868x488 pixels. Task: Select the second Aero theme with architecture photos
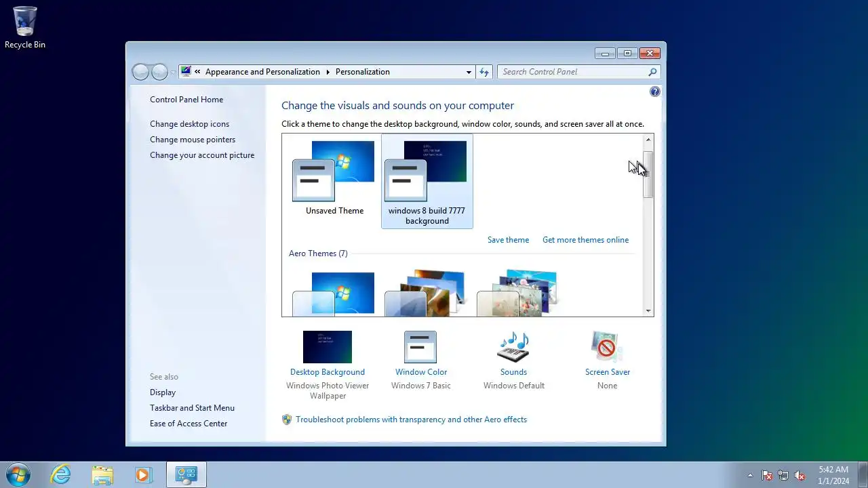point(425,293)
